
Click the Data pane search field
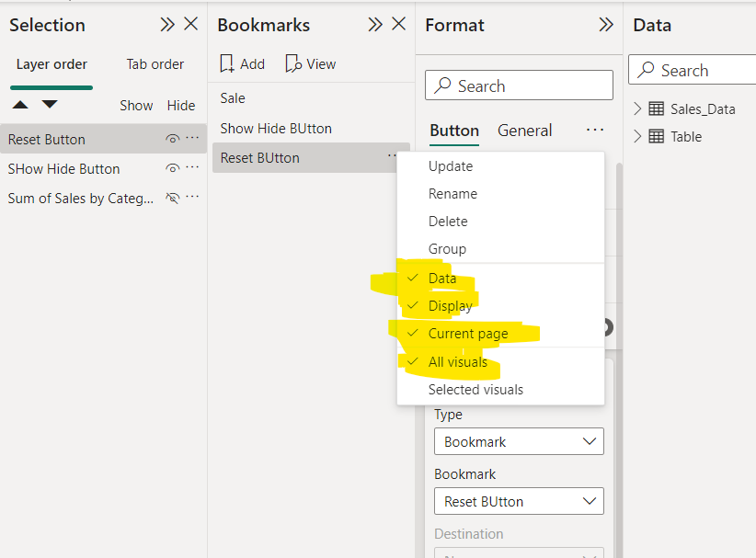coord(693,70)
